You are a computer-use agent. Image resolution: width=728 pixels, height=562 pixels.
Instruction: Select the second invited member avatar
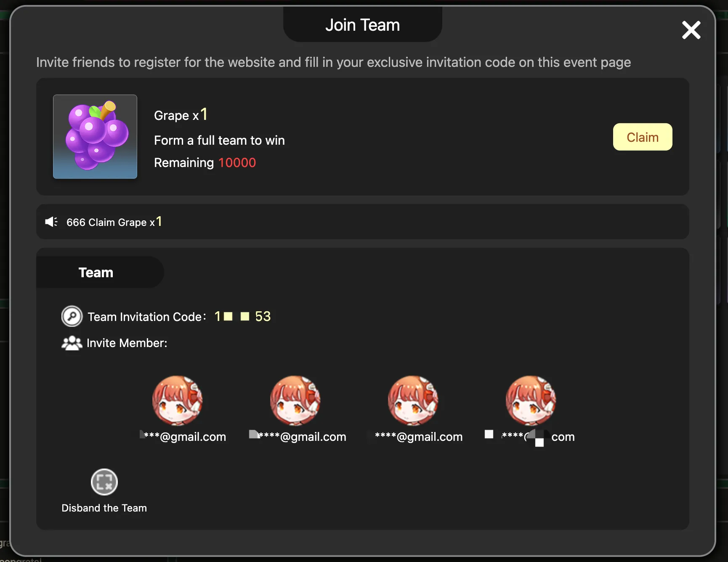coord(295,400)
